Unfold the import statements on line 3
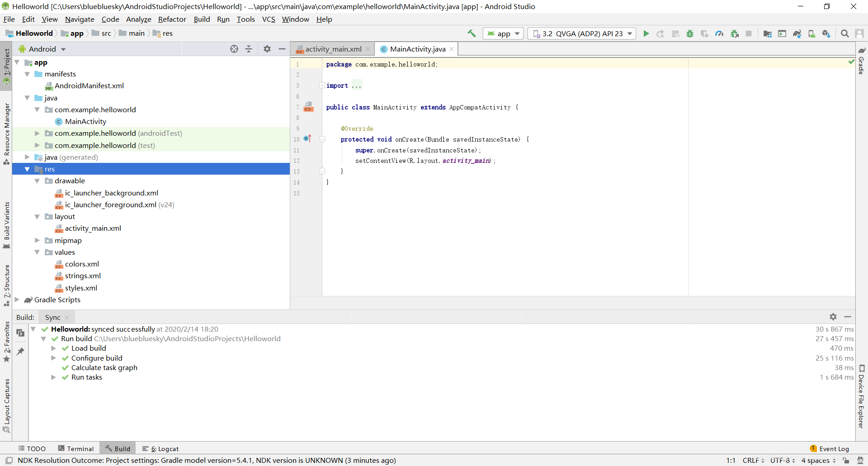Image resolution: width=868 pixels, height=466 pixels. tap(322, 86)
